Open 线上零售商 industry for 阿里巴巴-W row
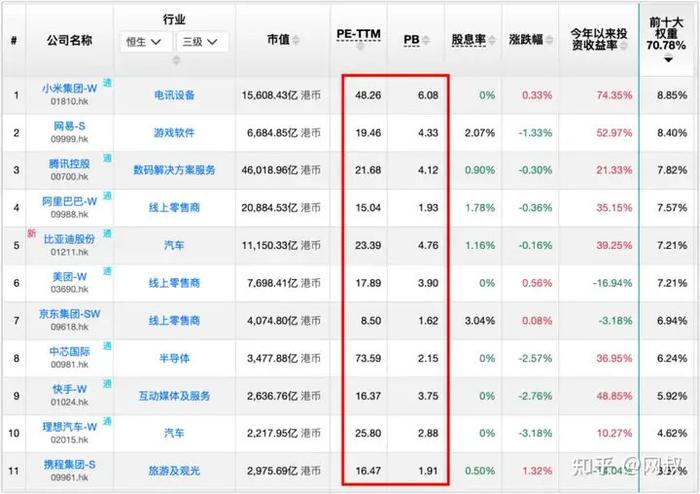The width and height of the screenshot is (700, 494). point(175,208)
